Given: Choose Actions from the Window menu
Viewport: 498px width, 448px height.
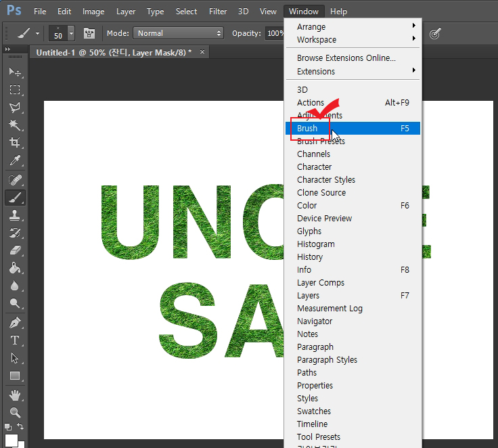Looking at the screenshot, I should tap(353, 102).
